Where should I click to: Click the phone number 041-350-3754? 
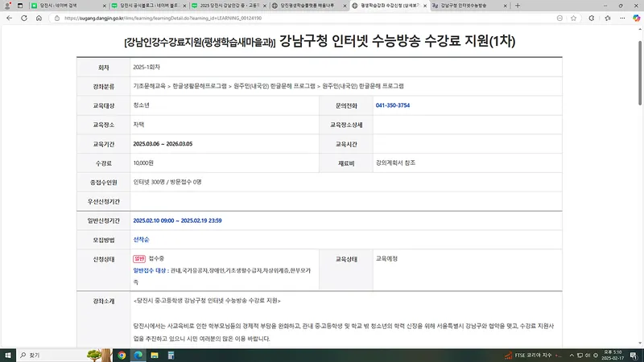tap(392, 105)
